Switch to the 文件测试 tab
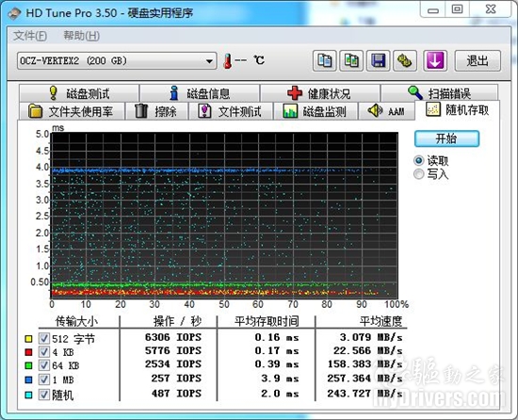Viewport: 518px width, 420px height. (230, 111)
